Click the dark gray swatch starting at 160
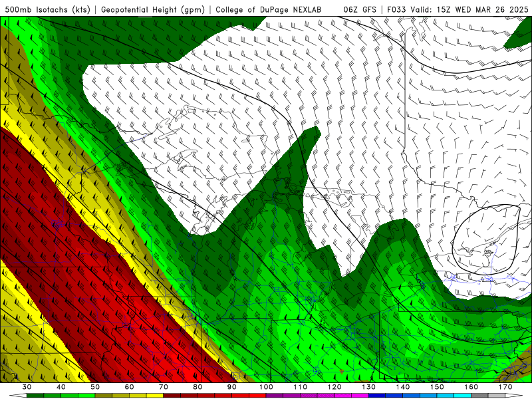This screenshot has width=532, height=399. click(479, 396)
